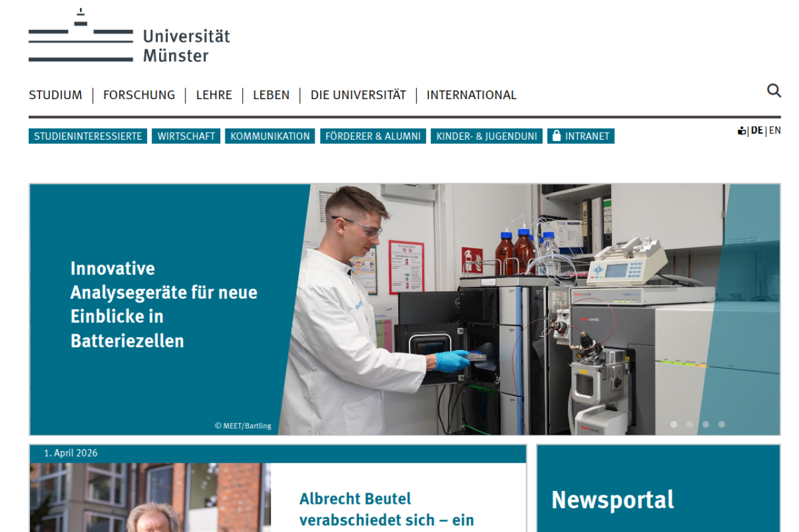Select the last carousel slide dot
799x532 pixels.
point(722,424)
